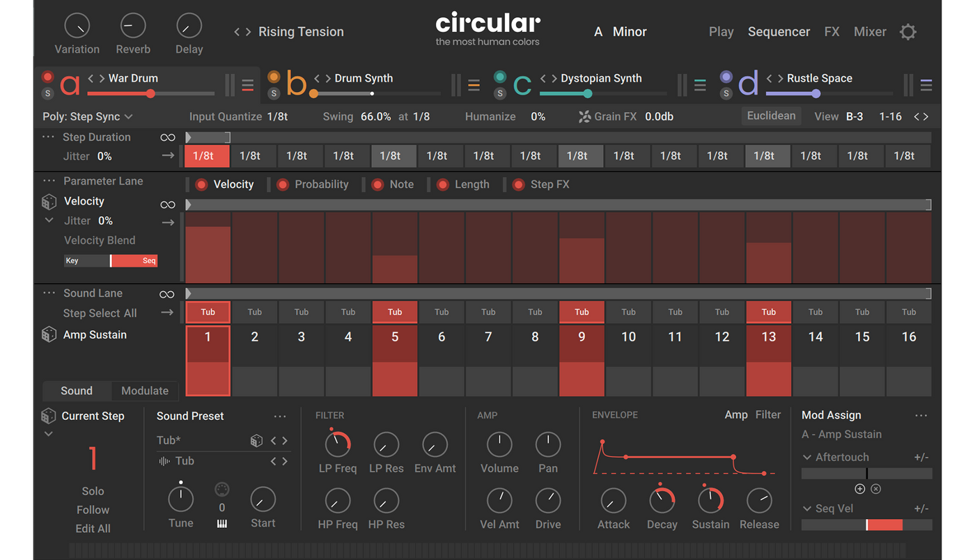The height and width of the screenshot is (560, 975).
Task: Toggle layer c power dot
Action: (499, 77)
